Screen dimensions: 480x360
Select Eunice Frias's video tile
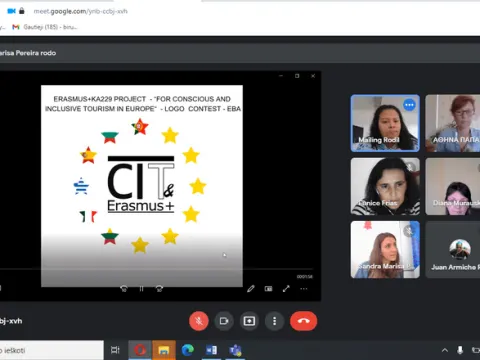point(385,186)
